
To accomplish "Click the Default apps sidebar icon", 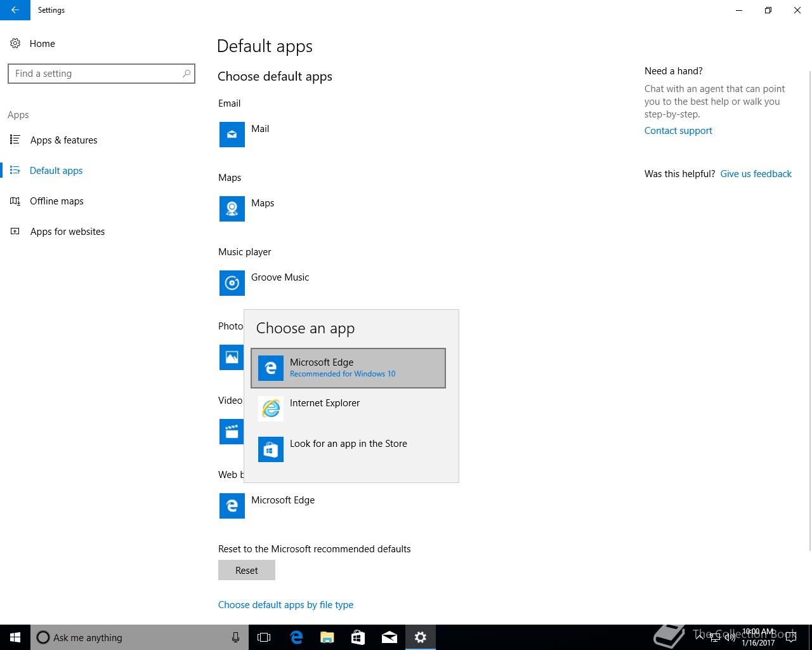I will click(15, 170).
